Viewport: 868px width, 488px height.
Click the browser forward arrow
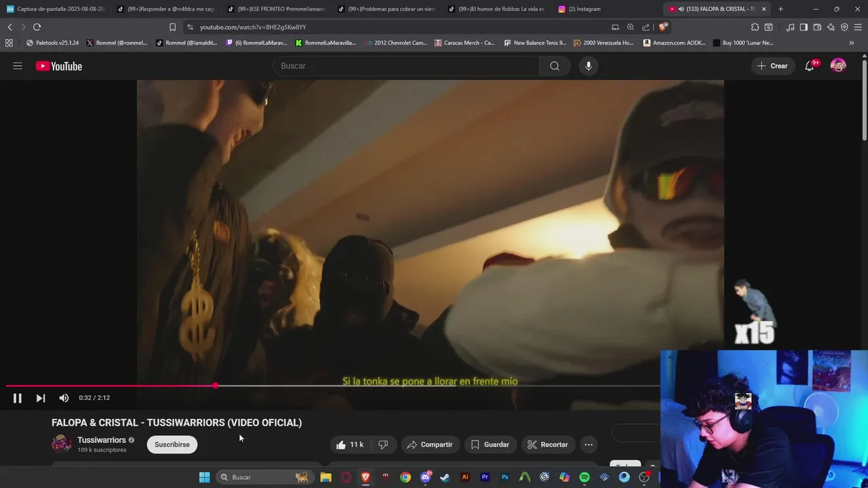(22, 27)
